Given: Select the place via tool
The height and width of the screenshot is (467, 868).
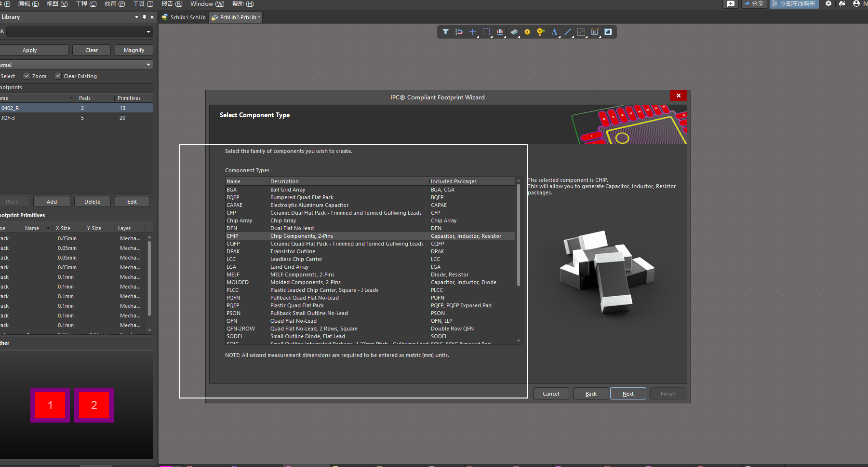Looking at the screenshot, I should pyautogui.click(x=541, y=32).
